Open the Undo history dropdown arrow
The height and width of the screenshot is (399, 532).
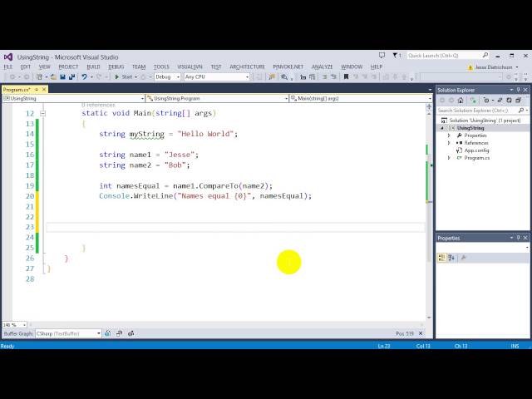point(91,77)
